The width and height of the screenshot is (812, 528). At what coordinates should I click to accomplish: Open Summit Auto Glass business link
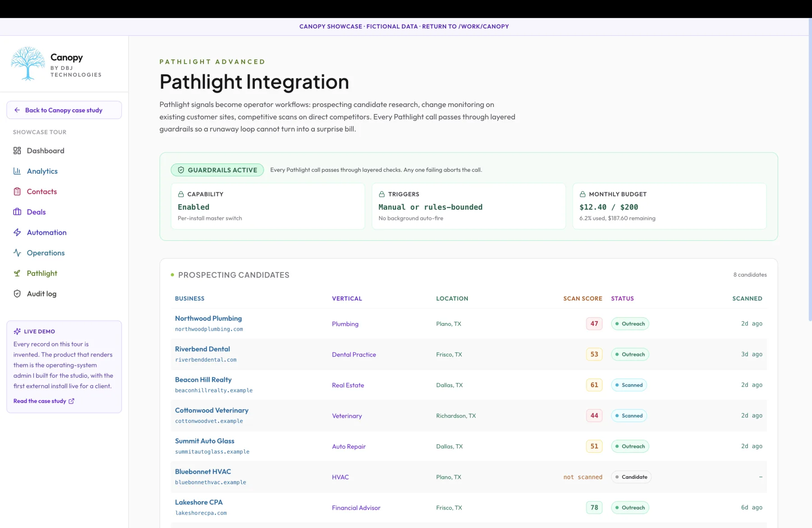205,441
